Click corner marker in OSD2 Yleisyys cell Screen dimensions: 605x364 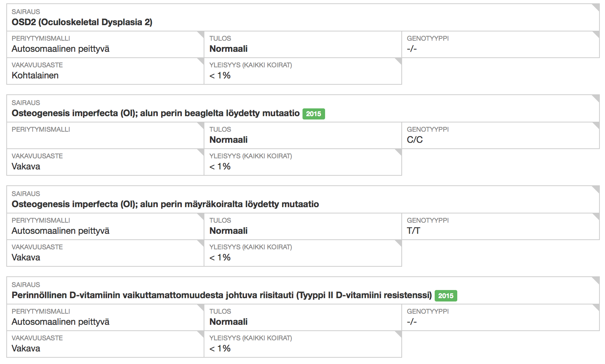pos(398,61)
